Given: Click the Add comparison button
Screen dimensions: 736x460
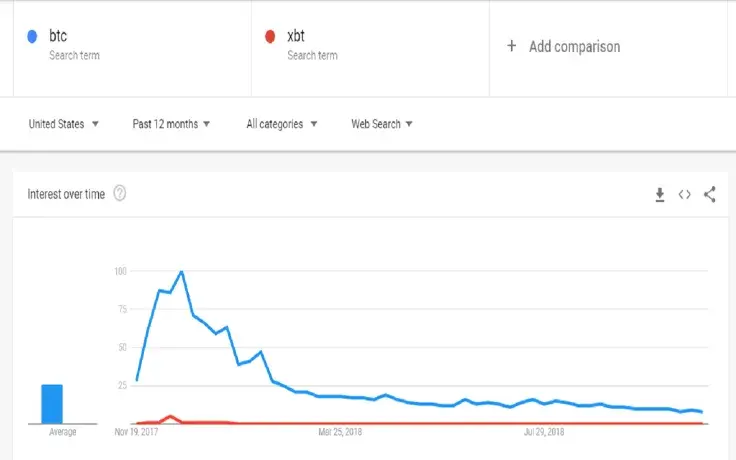Looking at the screenshot, I should coord(574,46).
